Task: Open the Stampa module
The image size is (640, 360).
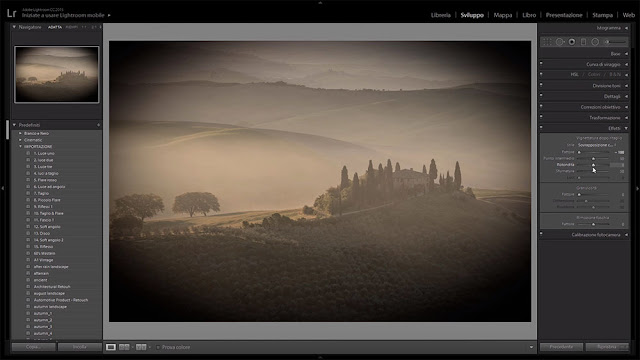Action: pos(602,15)
